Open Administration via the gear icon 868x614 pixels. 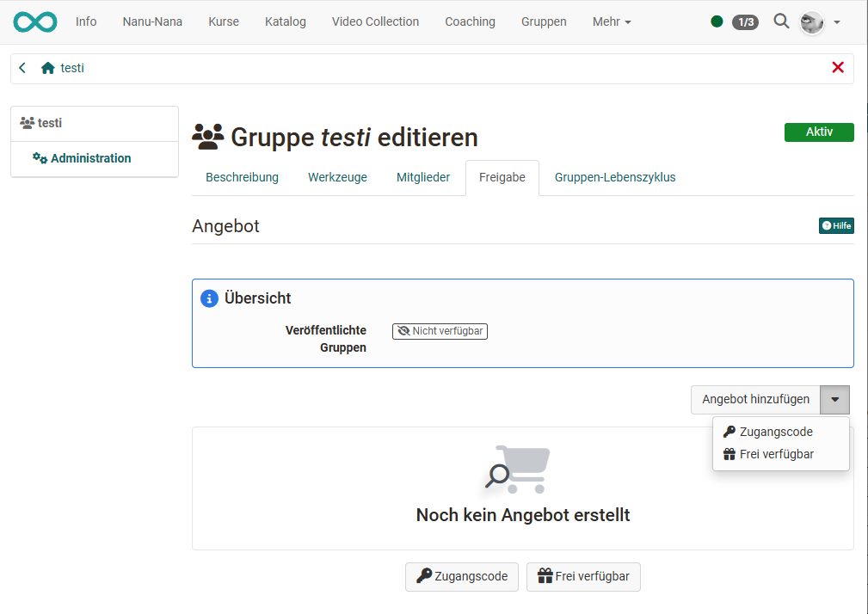tap(38, 159)
